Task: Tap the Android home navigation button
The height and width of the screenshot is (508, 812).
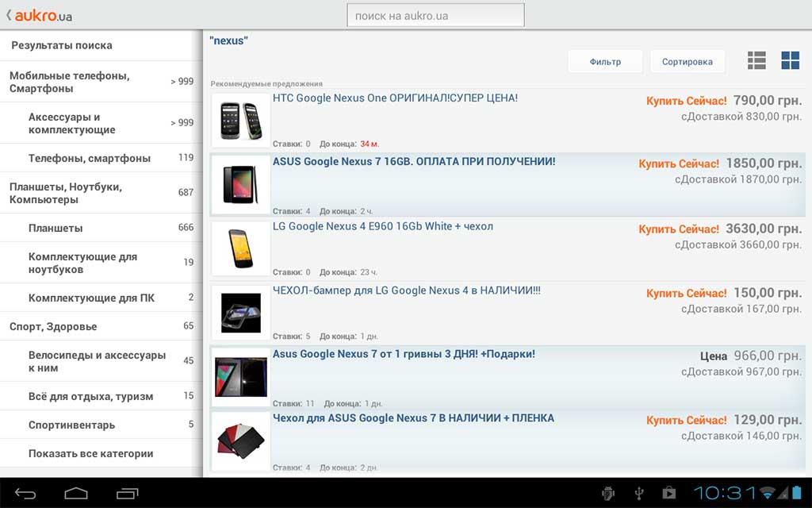Action: point(76,494)
